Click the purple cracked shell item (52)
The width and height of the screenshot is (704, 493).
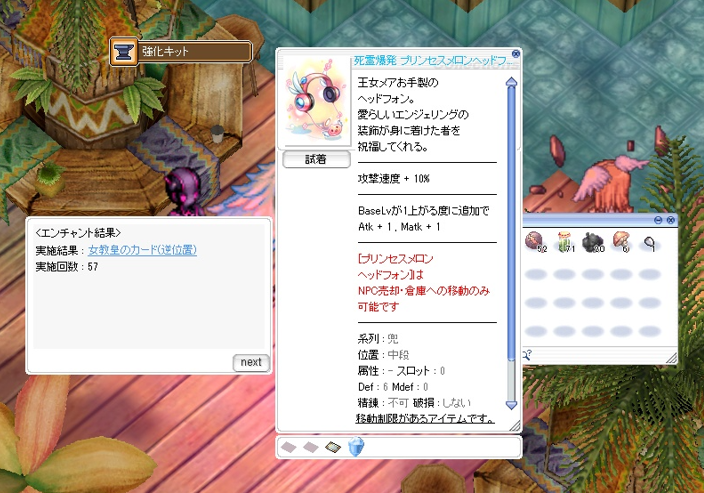[535, 242]
